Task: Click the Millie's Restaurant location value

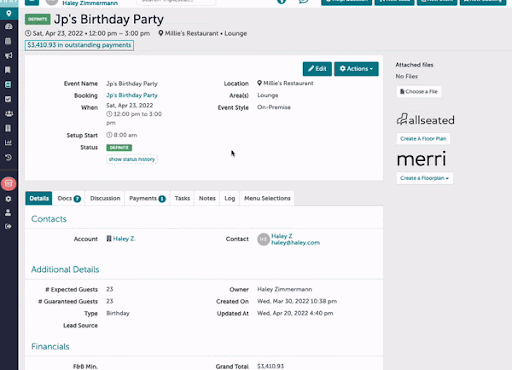Action: pos(285,83)
